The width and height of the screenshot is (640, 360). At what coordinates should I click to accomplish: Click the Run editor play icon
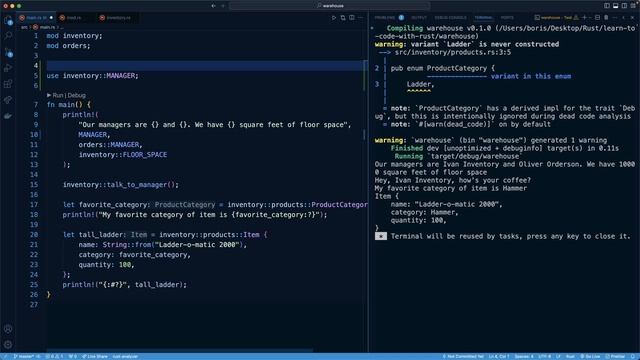point(334,18)
